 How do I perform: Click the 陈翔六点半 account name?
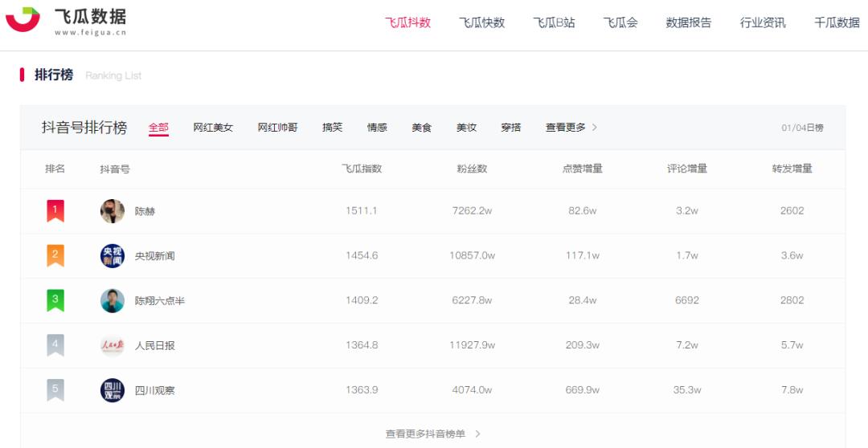point(160,301)
